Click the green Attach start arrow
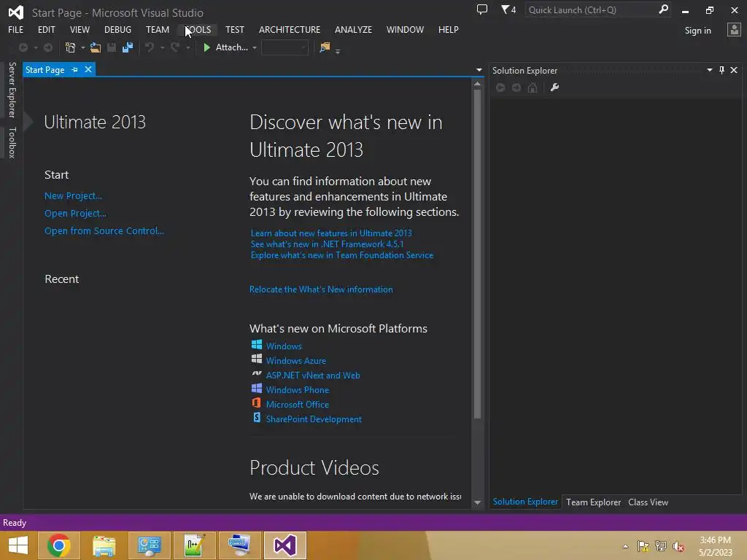747x560 pixels. point(206,47)
